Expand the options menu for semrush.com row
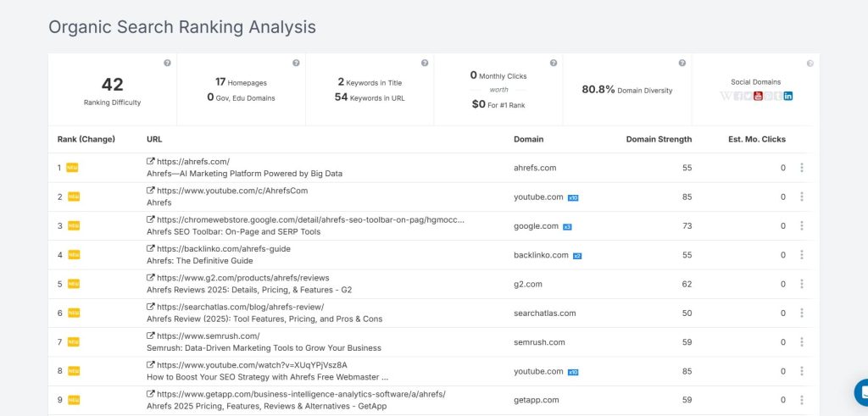The image size is (868, 416). pos(802,342)
